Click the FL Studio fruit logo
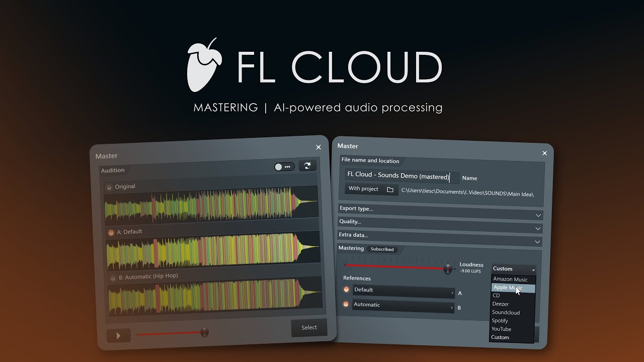The image size is (644, 362). 204,64
